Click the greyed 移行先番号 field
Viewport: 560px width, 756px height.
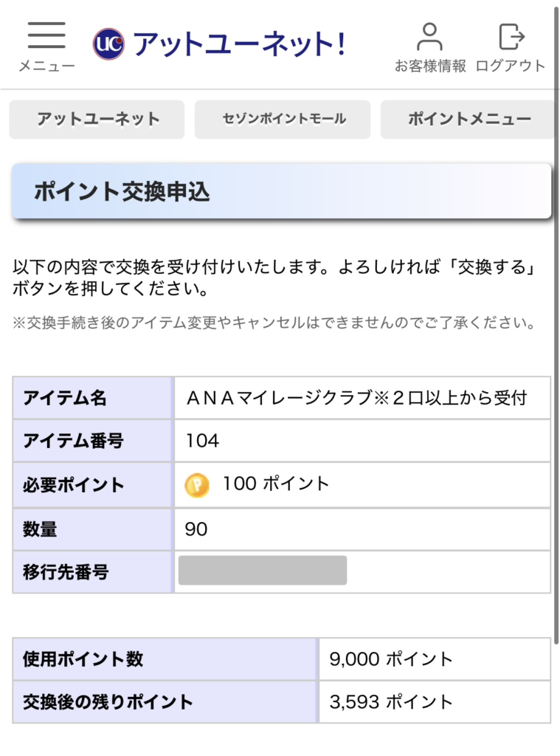tap(263, 571)
